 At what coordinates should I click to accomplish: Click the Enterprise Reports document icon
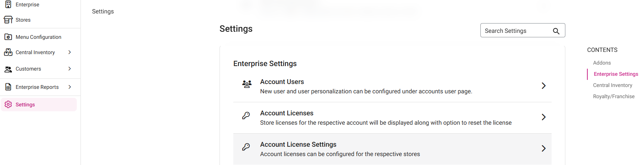coord(8,87)
